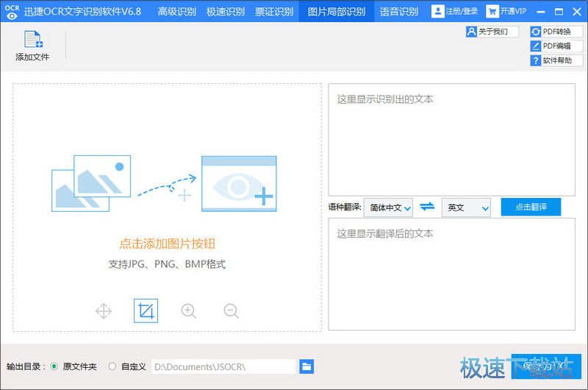The image size is (588, 390).
Task: Click 注册/登录 to sign in
Action: (455, 11)
